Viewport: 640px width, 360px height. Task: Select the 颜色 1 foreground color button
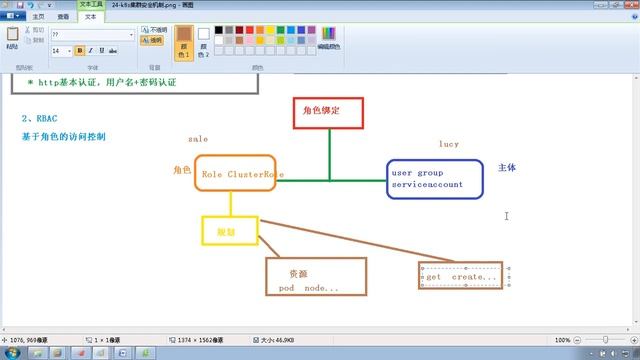pyautogui.click(x=184, y=43)
